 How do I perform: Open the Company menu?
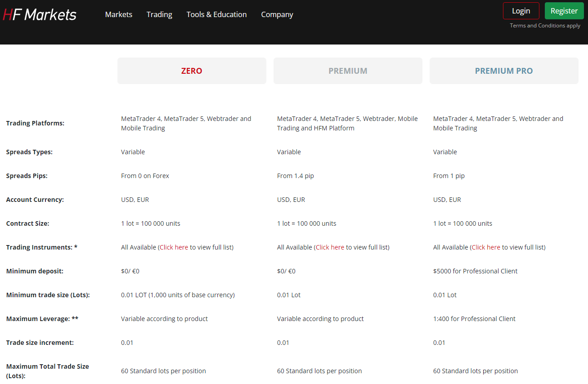click(x=277, y=14)
